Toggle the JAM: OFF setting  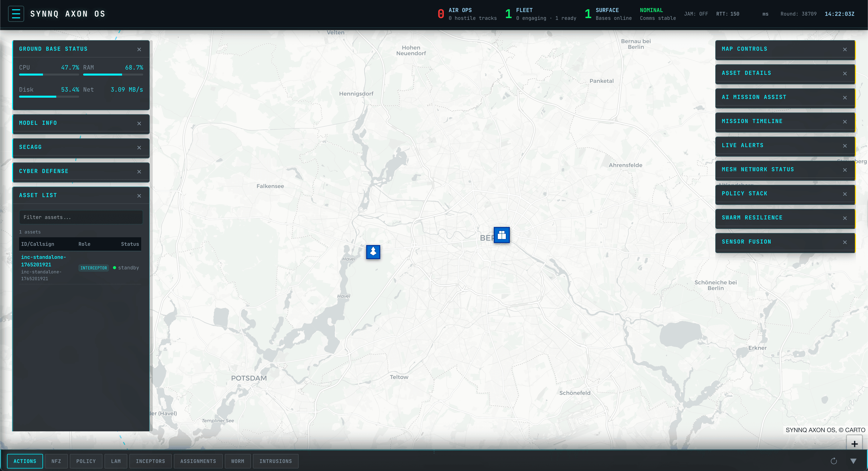click(696, 14)
